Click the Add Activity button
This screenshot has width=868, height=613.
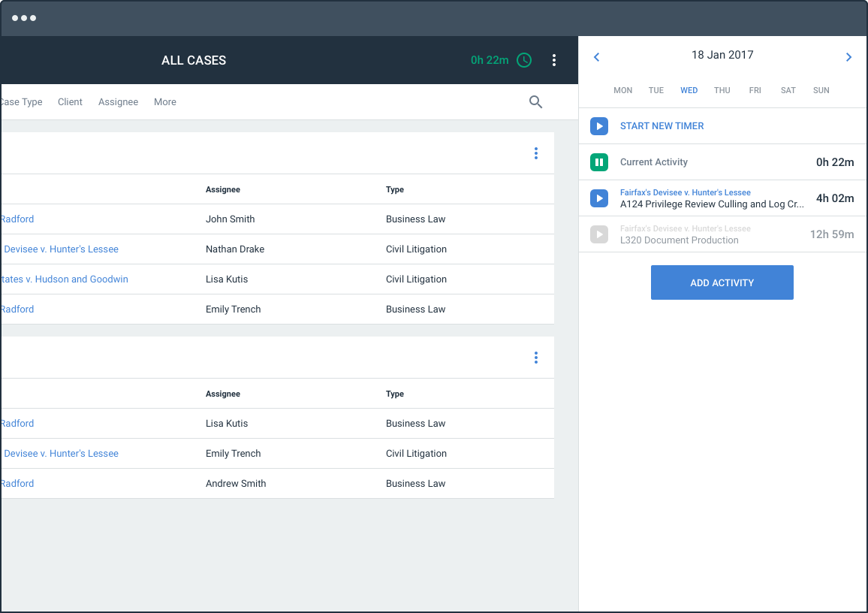tap(722, 282)
